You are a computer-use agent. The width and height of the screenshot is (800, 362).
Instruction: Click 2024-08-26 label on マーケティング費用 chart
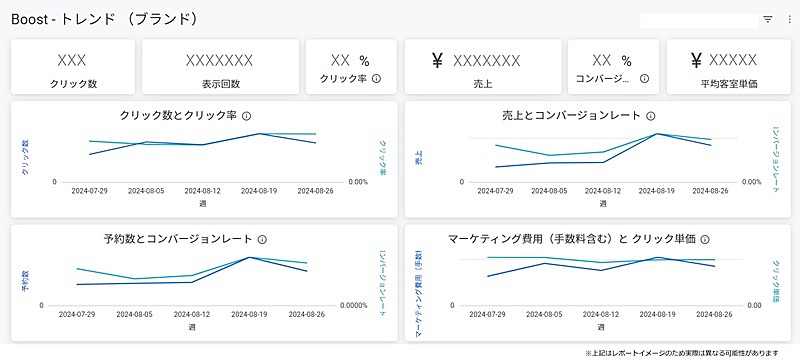coord(713,315)
